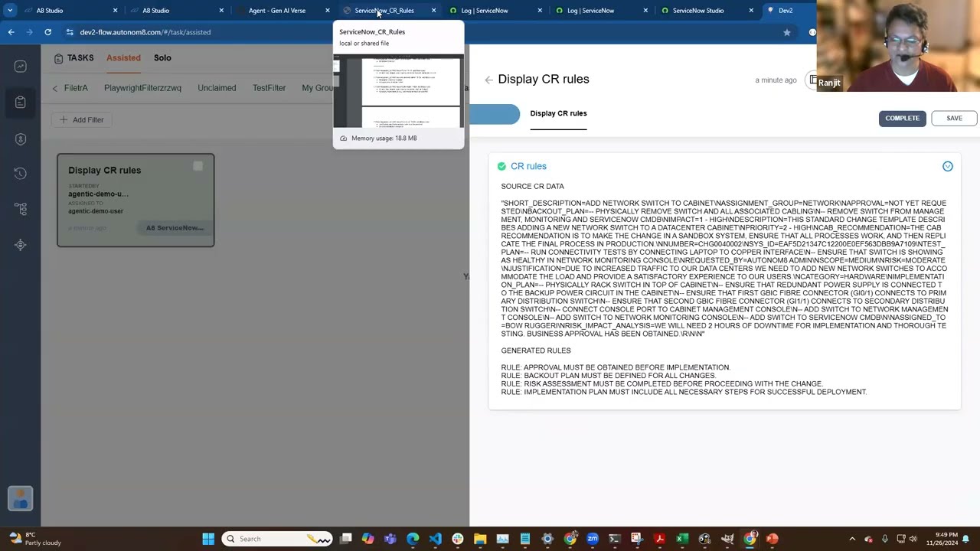Image resolution: width=980 pixels, height=551 pixels.
Task: Select the TestFilter filter tab
Action: 269,88
